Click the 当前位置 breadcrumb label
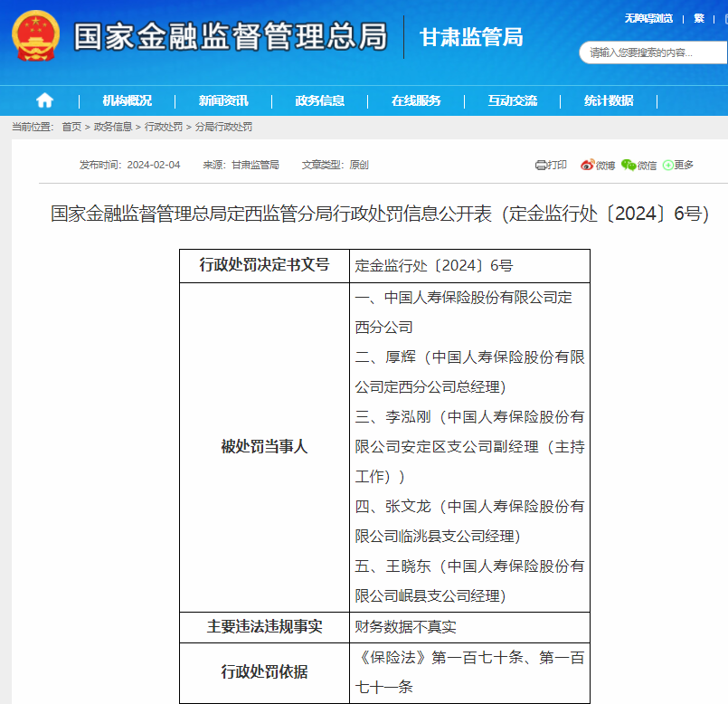The height and width of the screenshot is (704, 728). point(33,127)
